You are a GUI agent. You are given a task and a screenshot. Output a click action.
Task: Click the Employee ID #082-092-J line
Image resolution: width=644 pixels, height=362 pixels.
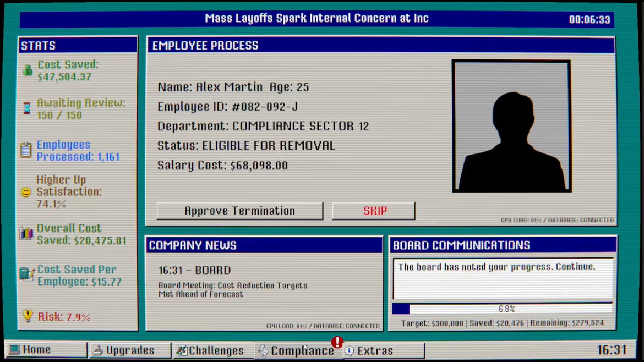pos(228,107)
